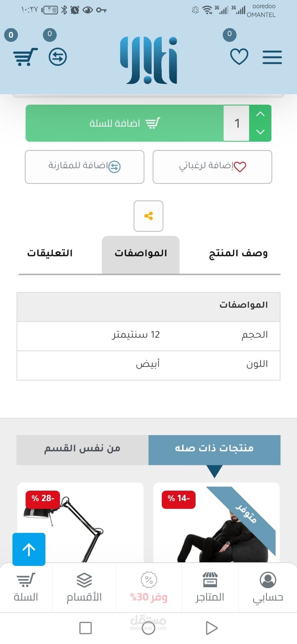Switch to وصف المنتج tab
The width and height of the screenshot is (297, 644).
(238, 253)
